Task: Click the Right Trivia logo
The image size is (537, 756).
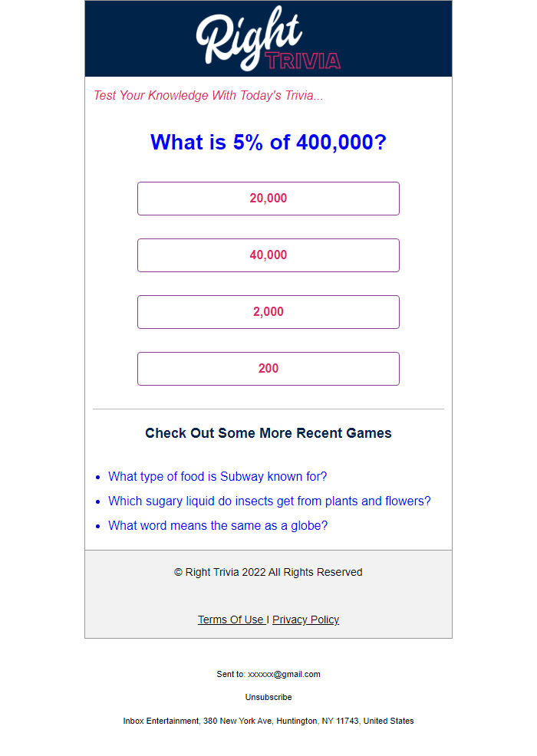Action: [268, 40]
